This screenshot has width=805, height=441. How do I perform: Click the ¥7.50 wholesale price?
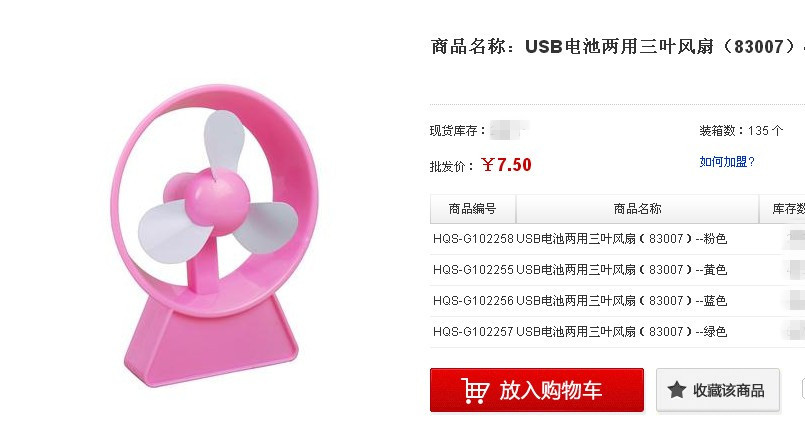(506, 165)
